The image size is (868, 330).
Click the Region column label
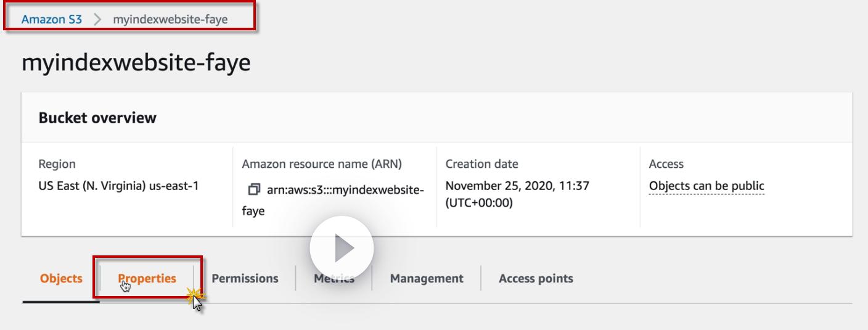57,164
